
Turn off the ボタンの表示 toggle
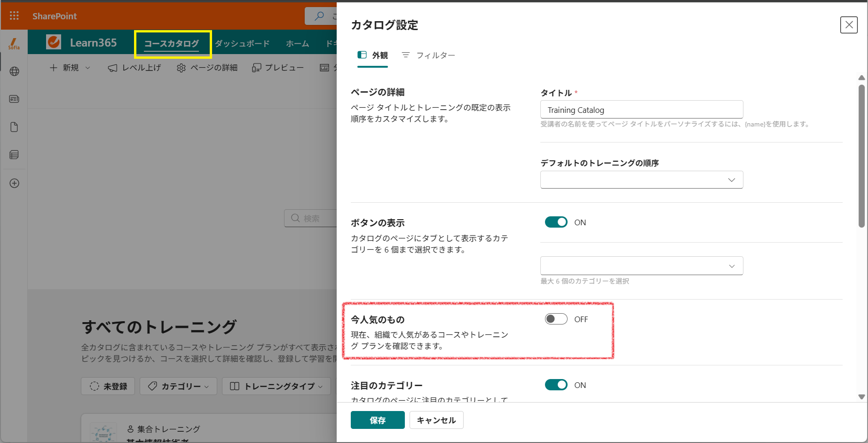pos(556,222)
